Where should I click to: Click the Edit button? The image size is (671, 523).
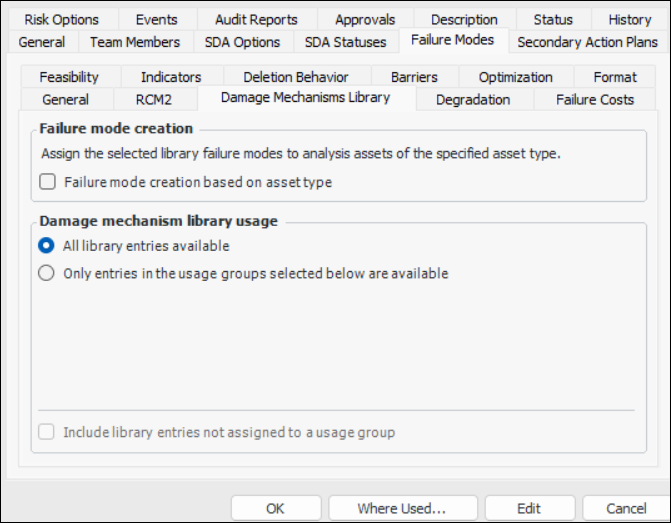click(529, 508)
